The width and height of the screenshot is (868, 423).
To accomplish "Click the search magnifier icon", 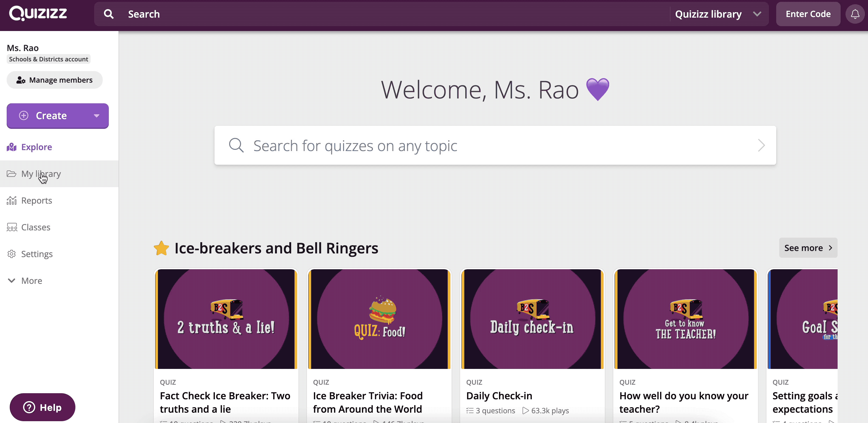I will (x=109, y=14).
